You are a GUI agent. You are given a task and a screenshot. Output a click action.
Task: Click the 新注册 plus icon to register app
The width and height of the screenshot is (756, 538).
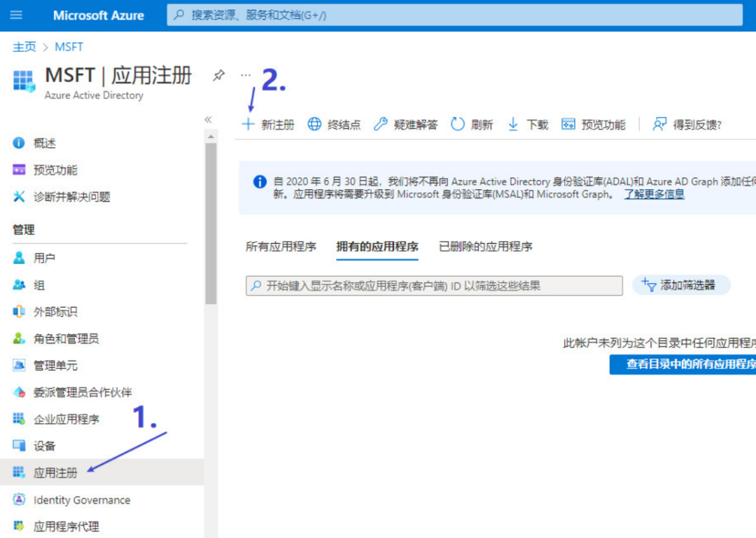(248, 124)
